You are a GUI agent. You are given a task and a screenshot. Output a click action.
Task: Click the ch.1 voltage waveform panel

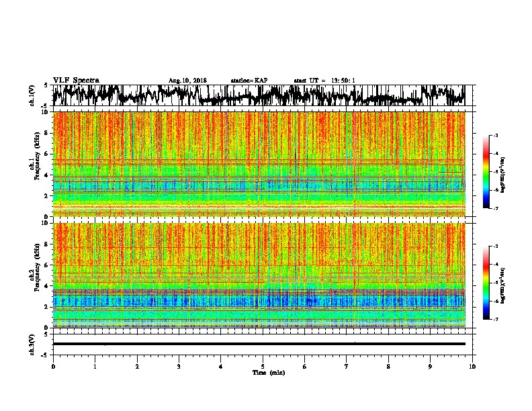click(x=262, y=95)
